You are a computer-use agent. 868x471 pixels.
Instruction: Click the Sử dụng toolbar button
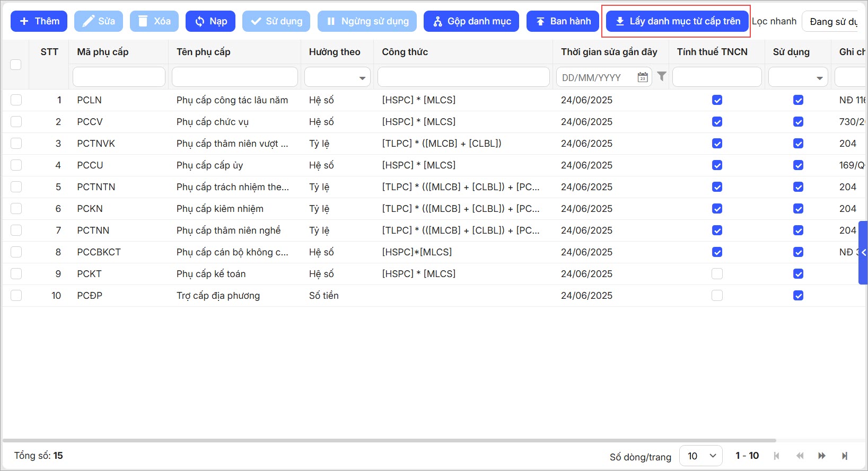coord(276,21)
